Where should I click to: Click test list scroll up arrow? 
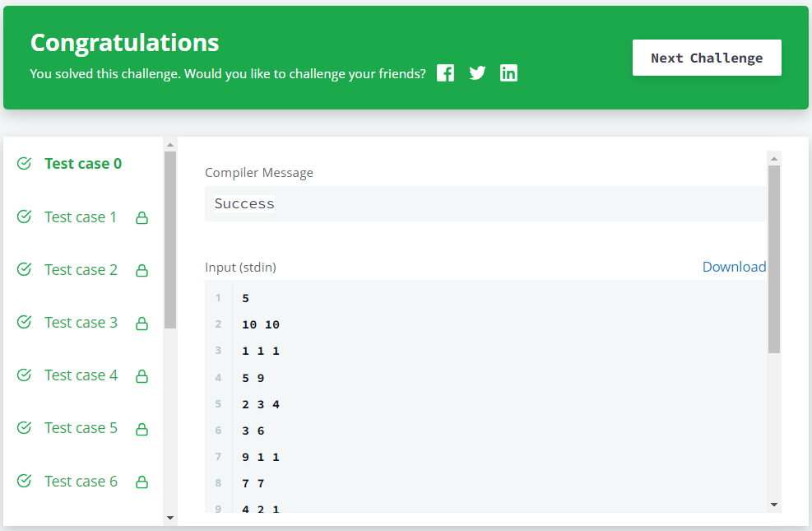coord(170,145)
